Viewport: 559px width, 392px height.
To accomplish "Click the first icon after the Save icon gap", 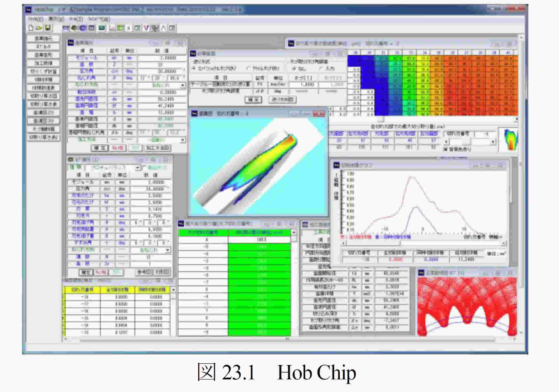I will click(x=66, y=28).
